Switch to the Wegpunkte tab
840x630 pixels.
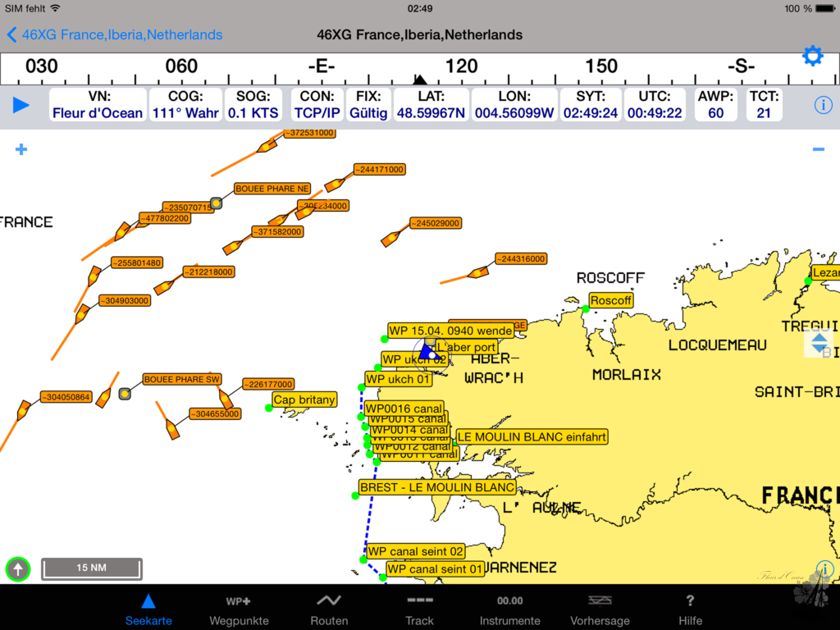click(x=239, y=609)
